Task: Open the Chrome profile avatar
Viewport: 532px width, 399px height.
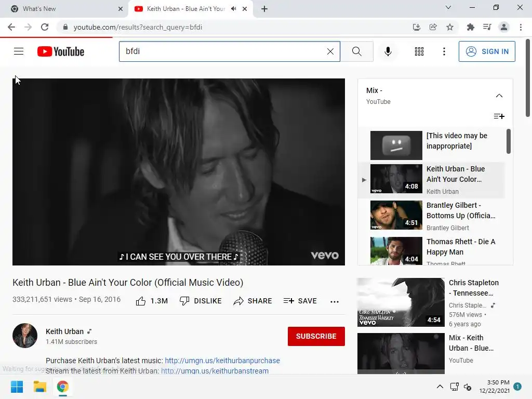Action: 504,27
